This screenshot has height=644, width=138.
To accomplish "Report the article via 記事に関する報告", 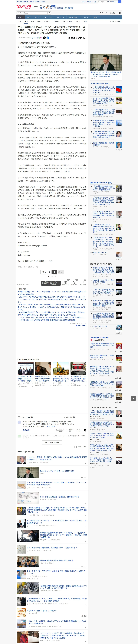I will pyautogui.click(x=24, y=285).
